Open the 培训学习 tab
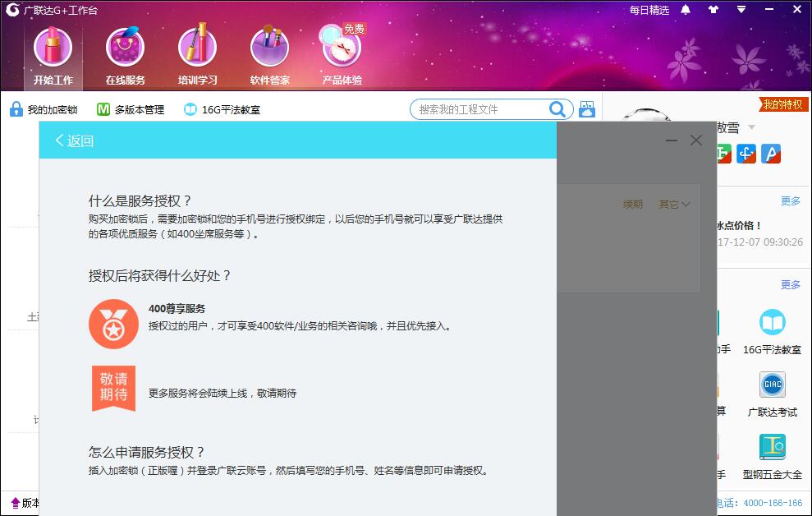 coord(197,56)
